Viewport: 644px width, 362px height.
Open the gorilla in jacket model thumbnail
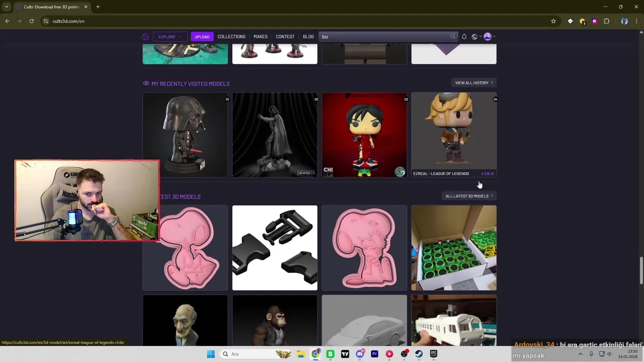click(275, 321)
